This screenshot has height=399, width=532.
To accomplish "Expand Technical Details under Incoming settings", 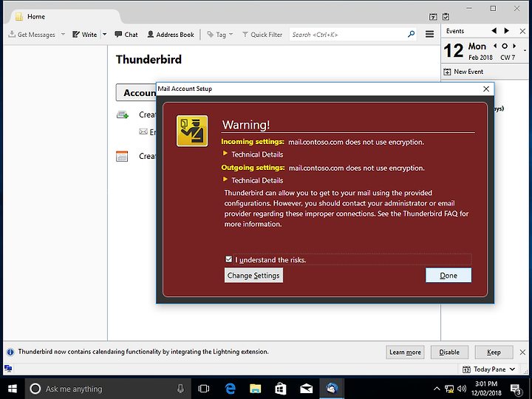I will (253, 154).
